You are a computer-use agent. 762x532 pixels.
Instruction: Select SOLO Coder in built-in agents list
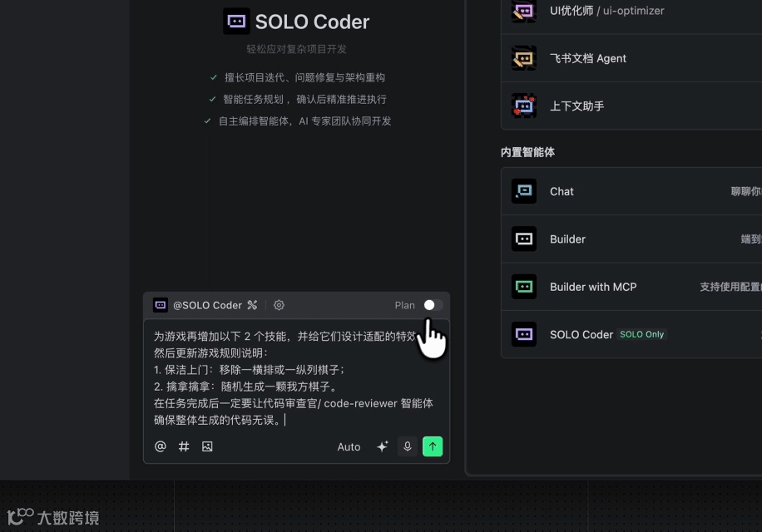click(631, 334)
